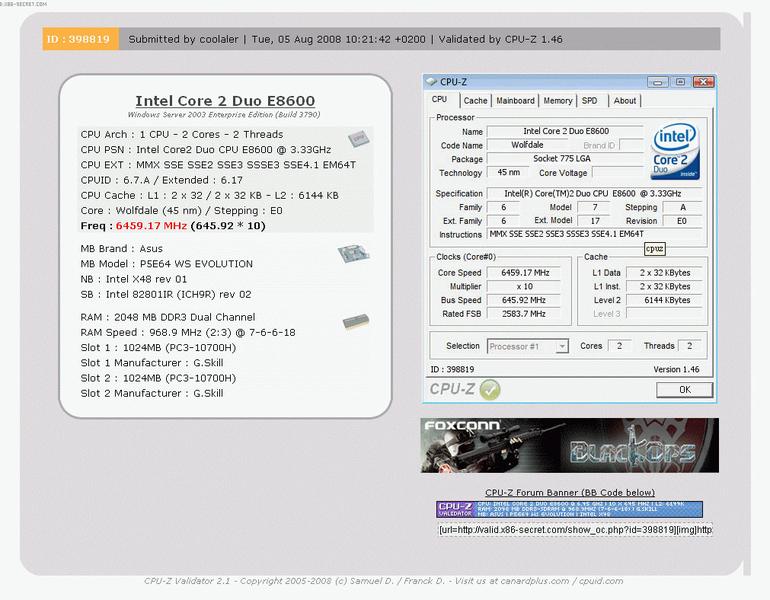770x600 pixels.
Task: Click the Foxconn BlackOps banner ad
Action: point(570,445)
